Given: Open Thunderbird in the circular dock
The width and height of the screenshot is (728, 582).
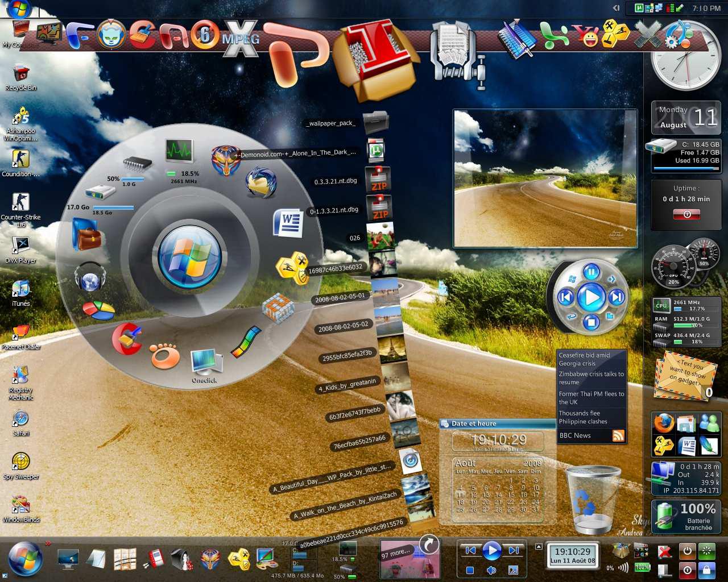Looking at the screenshot, I should 261,182.
